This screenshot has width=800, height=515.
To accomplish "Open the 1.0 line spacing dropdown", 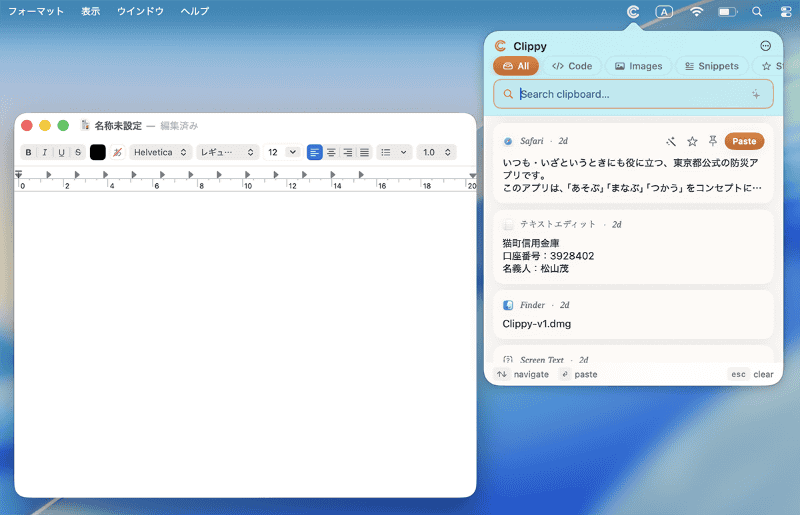I will [437, 152].
